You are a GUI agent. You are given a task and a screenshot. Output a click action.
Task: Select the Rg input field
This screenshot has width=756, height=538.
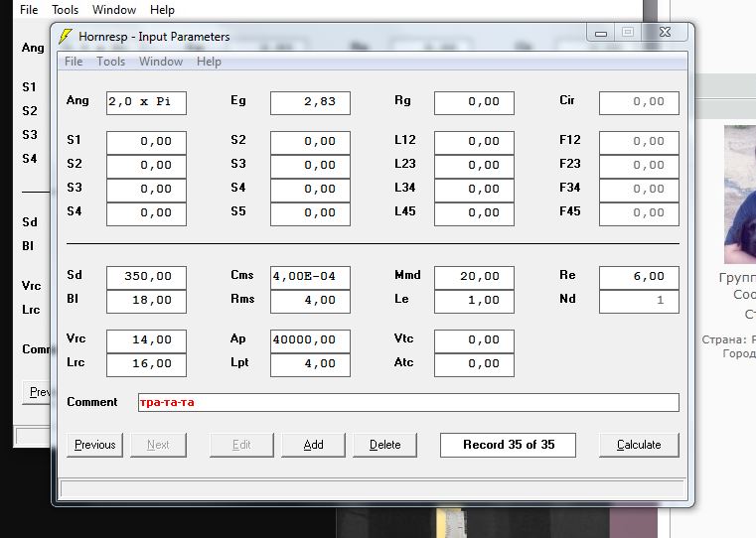click(475, 102)
